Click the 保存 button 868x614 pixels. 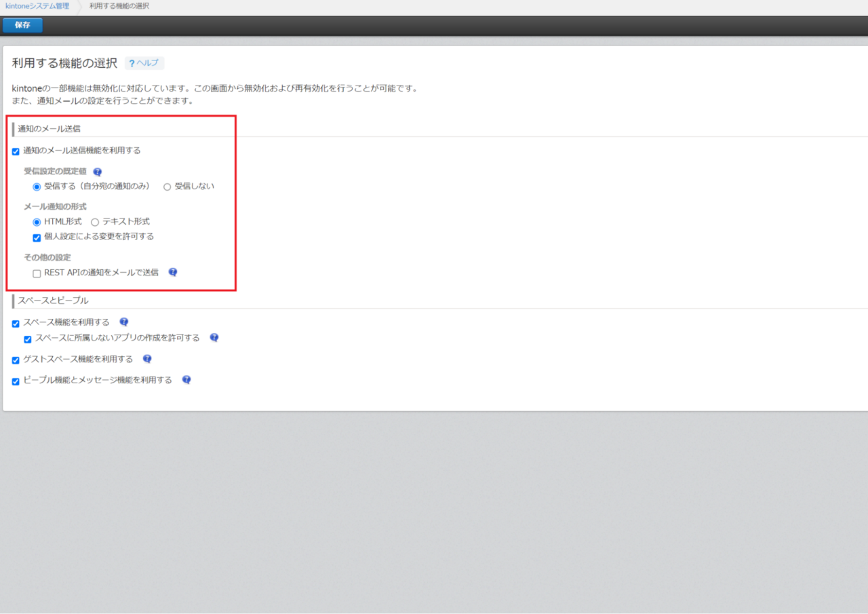coord(22,25)
